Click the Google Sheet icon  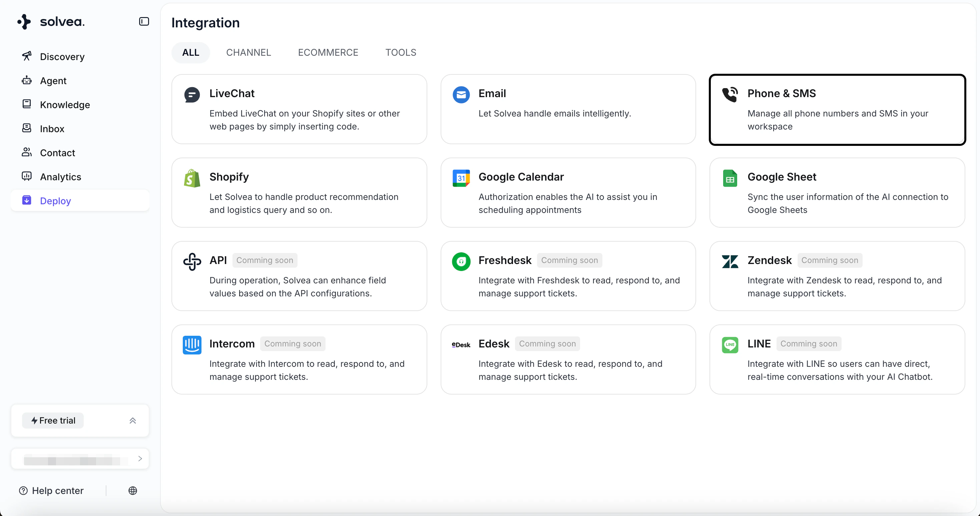pos(730,178)
